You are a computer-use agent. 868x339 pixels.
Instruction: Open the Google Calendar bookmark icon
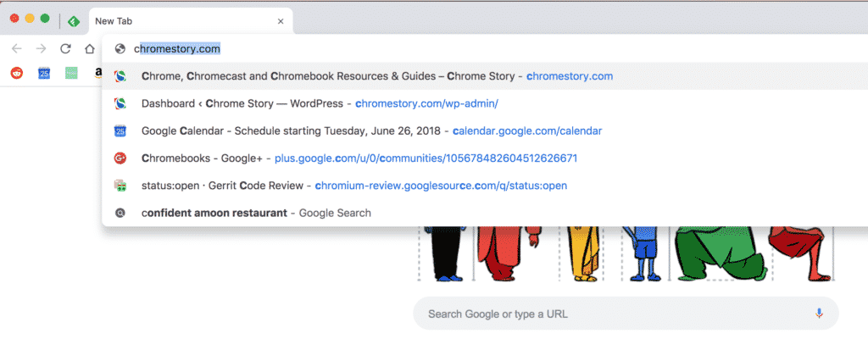click(44, 73)
